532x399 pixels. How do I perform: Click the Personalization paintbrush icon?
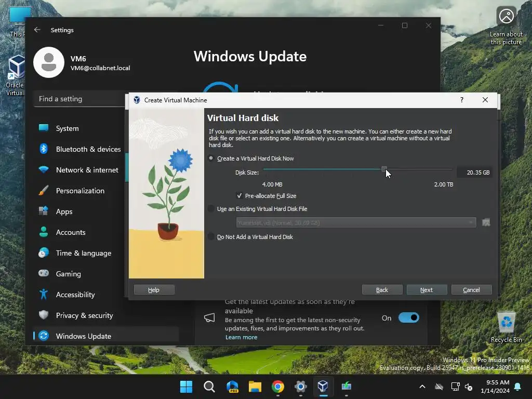click(x=44, y=190)
